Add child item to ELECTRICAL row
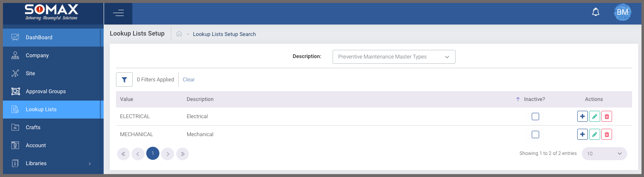 [x=582, y=117]
